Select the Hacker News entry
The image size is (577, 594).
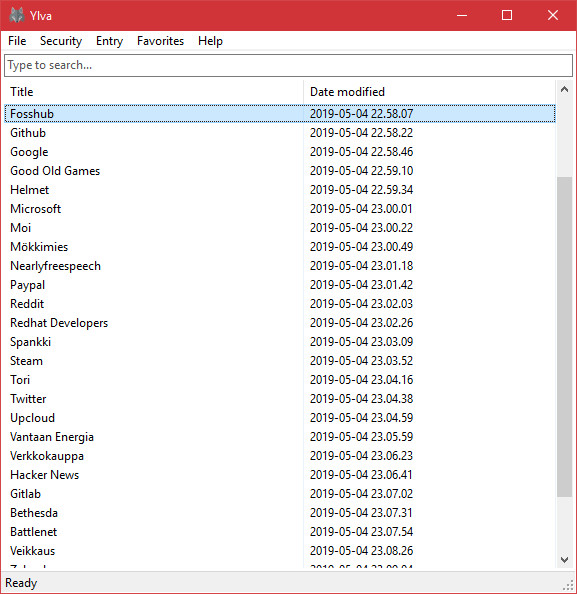[x=280, y=475]
